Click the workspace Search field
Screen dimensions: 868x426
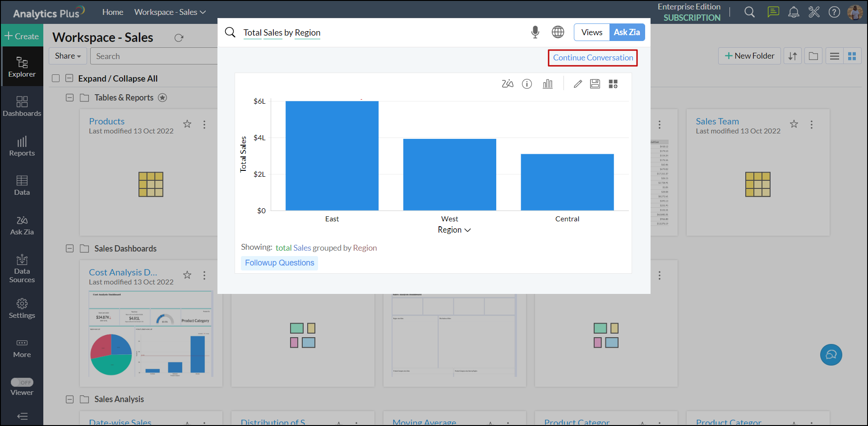154,56
